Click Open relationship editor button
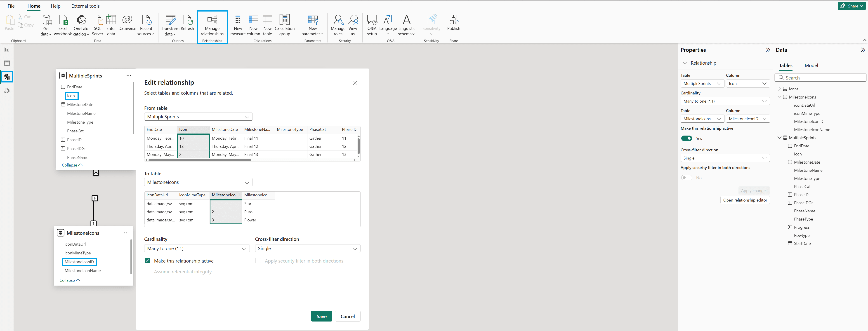Screen dimensions: 868x331 click(x=745, y=200)
